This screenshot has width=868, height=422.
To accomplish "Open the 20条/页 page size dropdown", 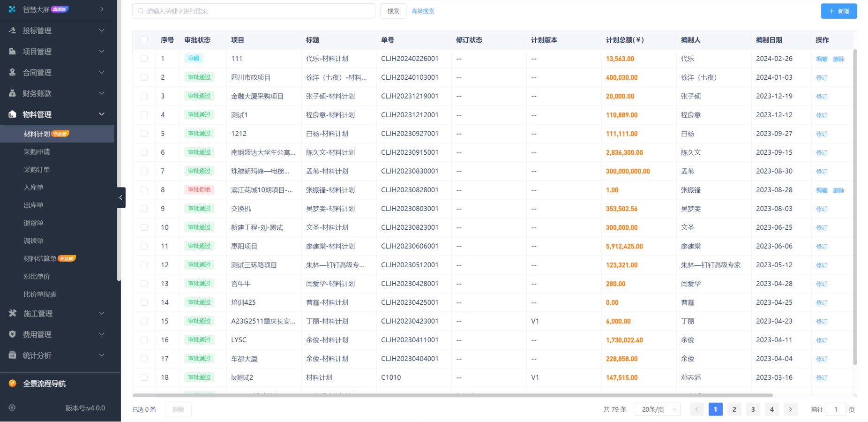I will (x=657, y=409).
